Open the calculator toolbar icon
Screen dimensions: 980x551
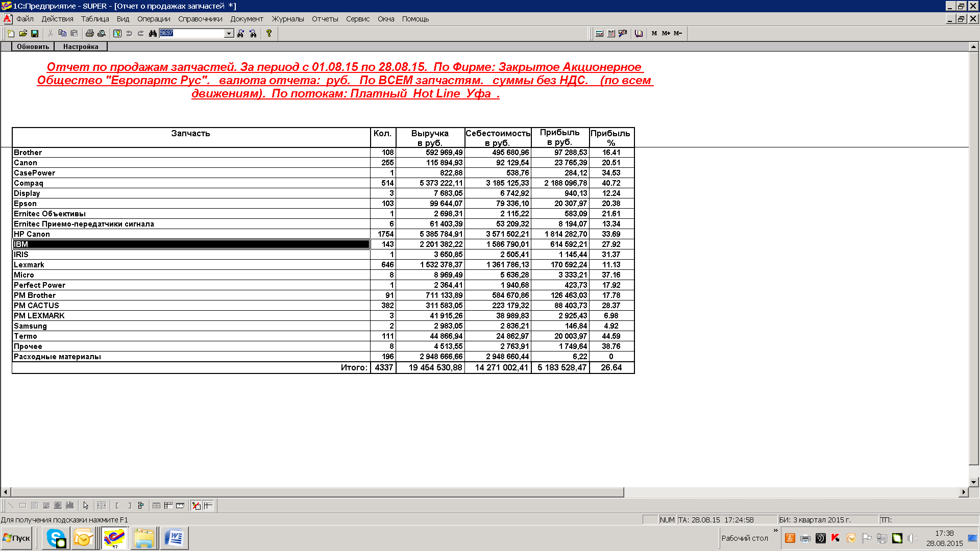pos(599,33)
